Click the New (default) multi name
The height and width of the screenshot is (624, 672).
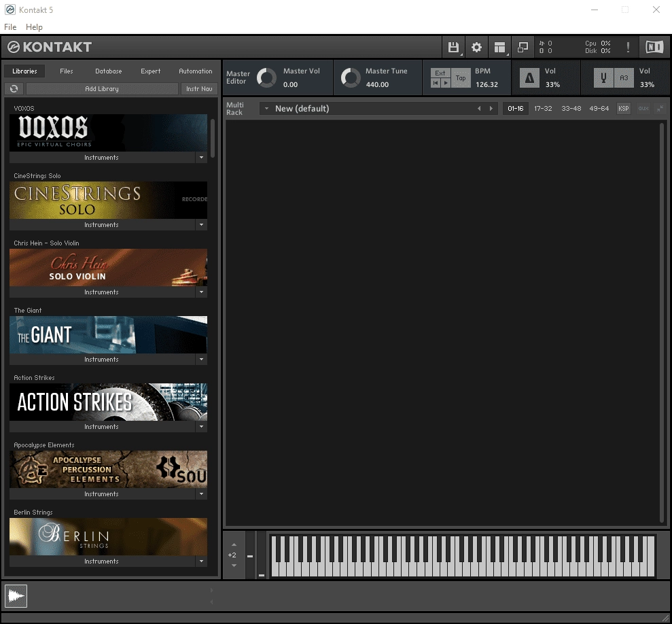(x=302, y=109)
